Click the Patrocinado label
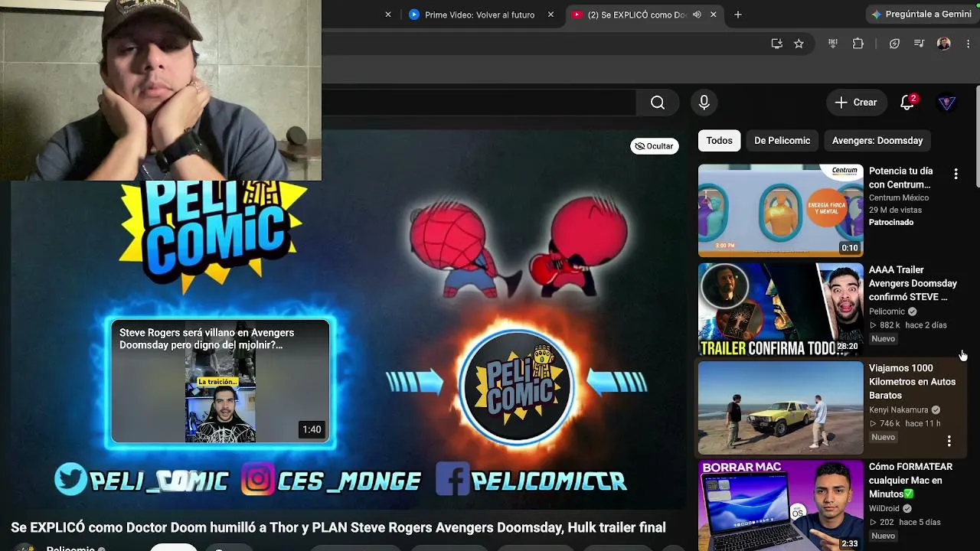Image resolution: width=980 pixels, height=551 pixels. pos(891,223)
